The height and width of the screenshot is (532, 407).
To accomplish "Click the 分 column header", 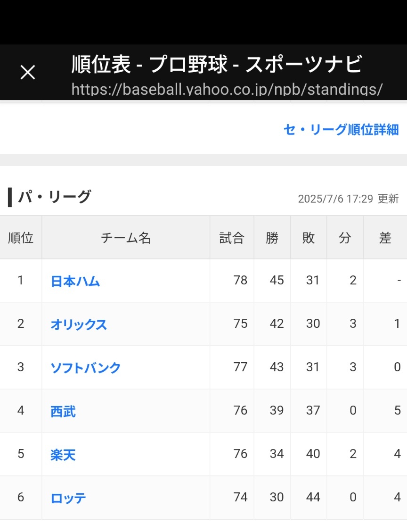I will (x=345, y=238).
